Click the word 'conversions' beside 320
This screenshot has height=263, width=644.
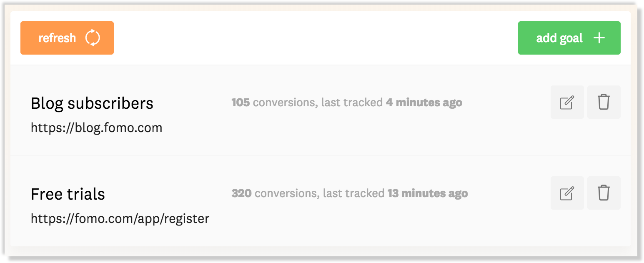(x=287, y=193)
